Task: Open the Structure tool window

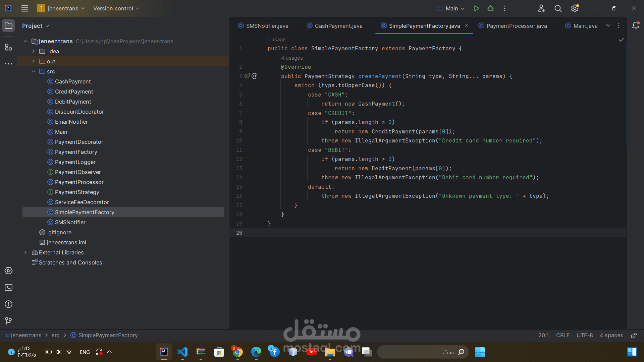Action: point(8,47)
